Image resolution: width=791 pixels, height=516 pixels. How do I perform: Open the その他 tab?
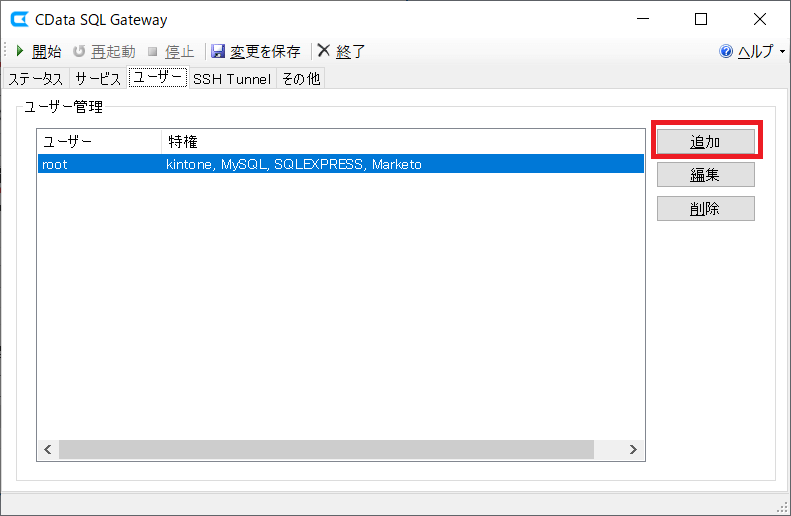[301, 79]
